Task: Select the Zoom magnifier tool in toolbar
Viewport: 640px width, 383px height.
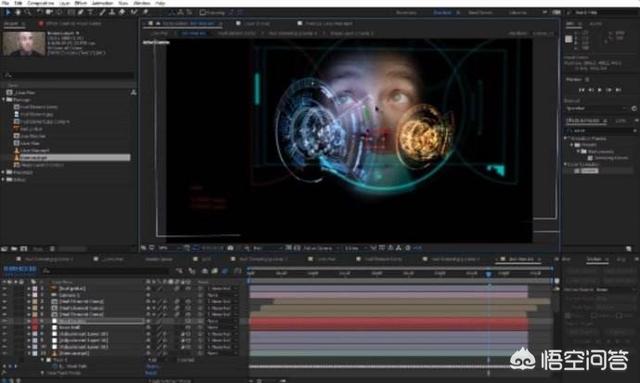Action: [x=27, y=13]
